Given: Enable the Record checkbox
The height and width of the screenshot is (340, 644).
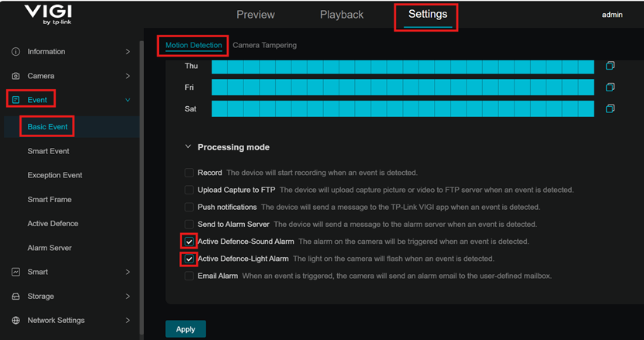Looking at the screenshot, I should (x=189, y=173).
